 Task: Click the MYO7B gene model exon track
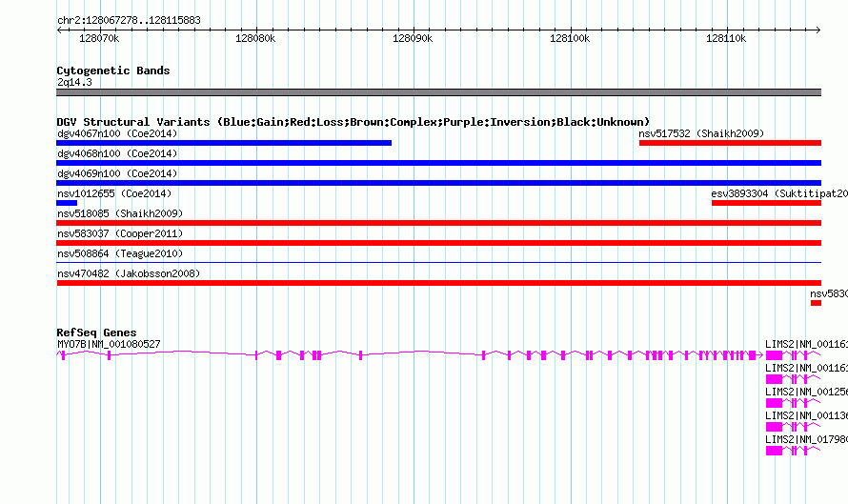pyautogui.click(x=410, y=354)
